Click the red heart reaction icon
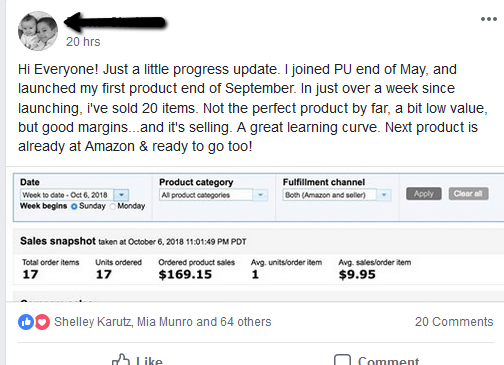The height and width of the screenshot is (365, 504). [42, 322]
